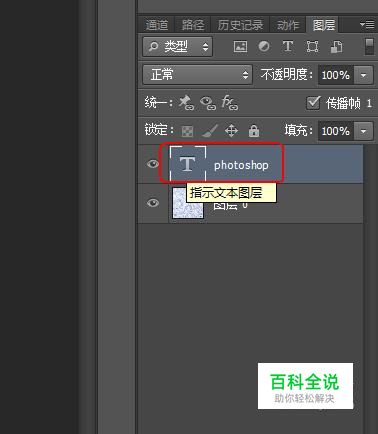The width and height of the screenshot is (378, 434).
Task: Toggle the layer filtering switch
Action: pos(369,46)
